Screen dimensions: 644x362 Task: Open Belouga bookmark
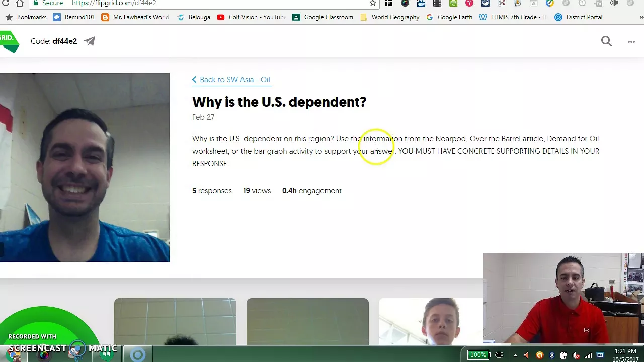pyautogui.click(x=194, y=17)
